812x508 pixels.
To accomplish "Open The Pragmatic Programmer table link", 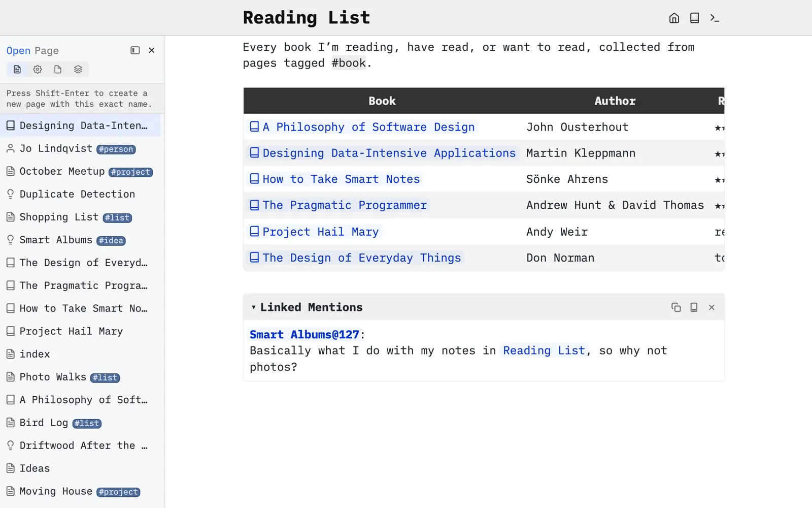I will [x=339, y=205].
